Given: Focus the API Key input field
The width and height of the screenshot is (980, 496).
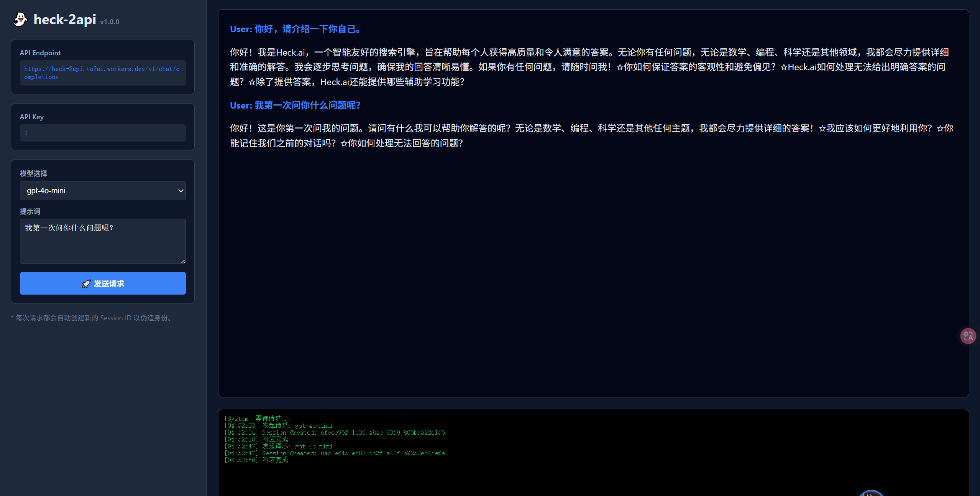Looking at the screenshot, I should pyautogui.click(x=102, y=133).
